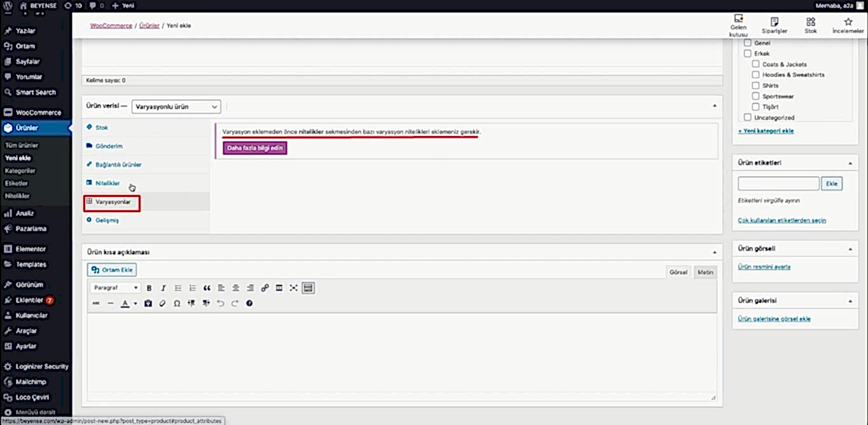Check the Tişört category
Screen dimensions: 868x425
pyautogui.click(x=756, y=107)
